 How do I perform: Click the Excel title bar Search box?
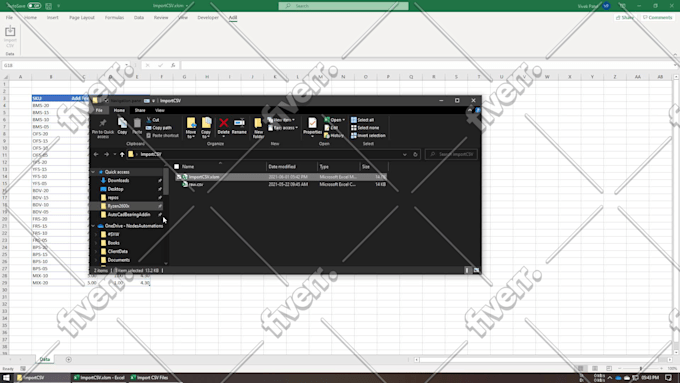coord(343,6)
